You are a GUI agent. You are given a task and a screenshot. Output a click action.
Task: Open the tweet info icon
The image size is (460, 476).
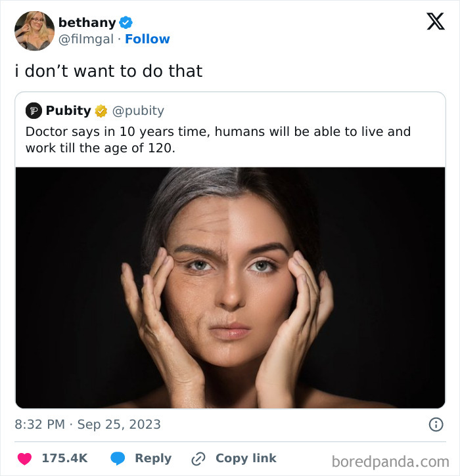436,424
